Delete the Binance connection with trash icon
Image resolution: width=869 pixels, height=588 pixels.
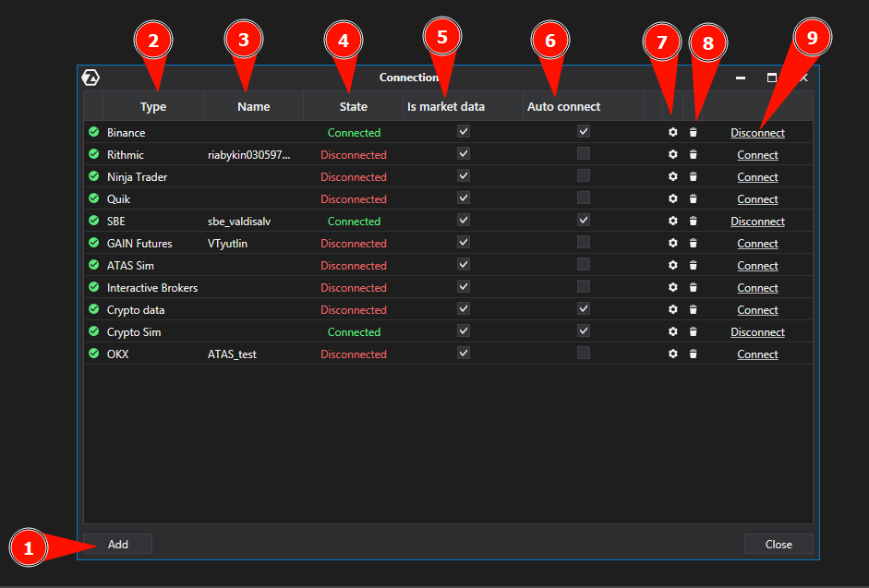click(x=694, y=132)
